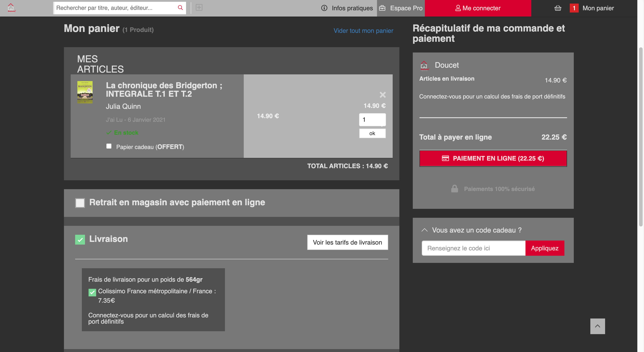Click Vider tout mon panier link
The image size is (644, 352).
tap(363, 31)
